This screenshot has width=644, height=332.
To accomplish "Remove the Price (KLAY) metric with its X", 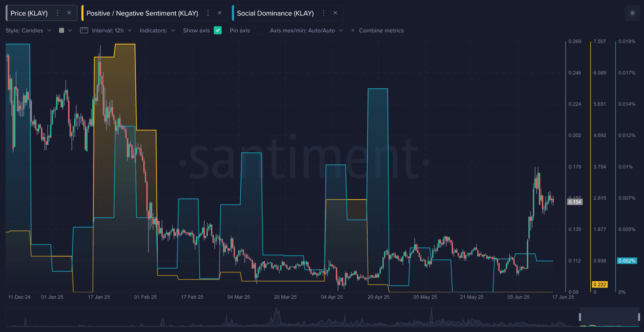I will click(69, 13).
